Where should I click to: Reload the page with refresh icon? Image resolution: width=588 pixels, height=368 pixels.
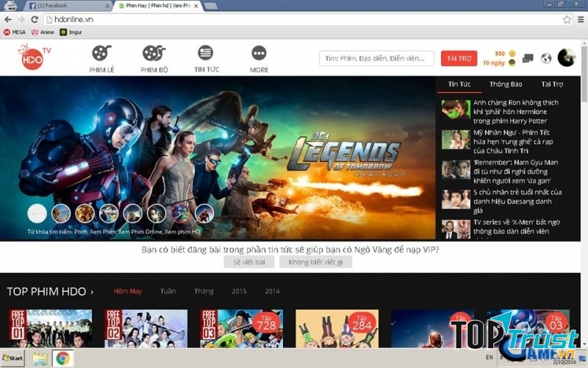(35, 20)
